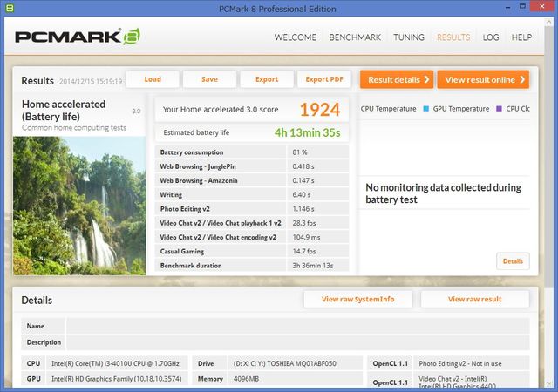Select the Web Browsing - Amazonia row
This screenshot has width=558, height=392.
(x=252, y=180)
